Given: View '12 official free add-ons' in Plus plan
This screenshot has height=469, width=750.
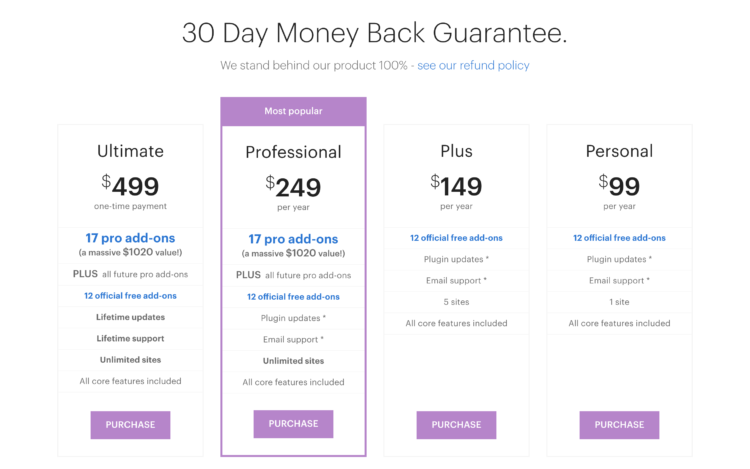Looking at the screenshot, I should (456, 238).
